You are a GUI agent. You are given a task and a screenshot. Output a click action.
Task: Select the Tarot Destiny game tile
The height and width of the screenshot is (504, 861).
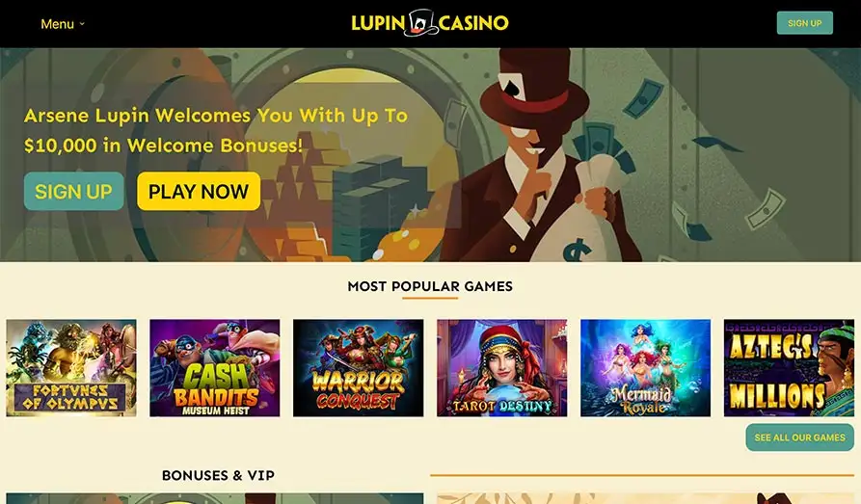point(502,368)
